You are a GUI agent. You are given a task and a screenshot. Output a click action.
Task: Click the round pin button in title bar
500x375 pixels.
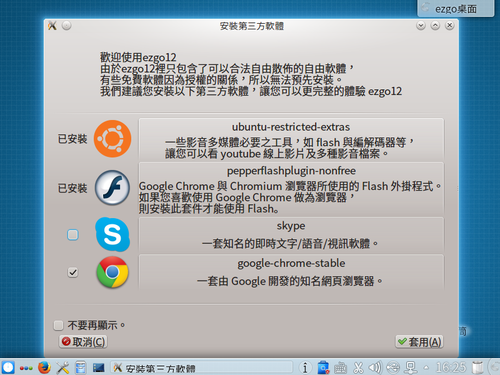tap(67, 26)
